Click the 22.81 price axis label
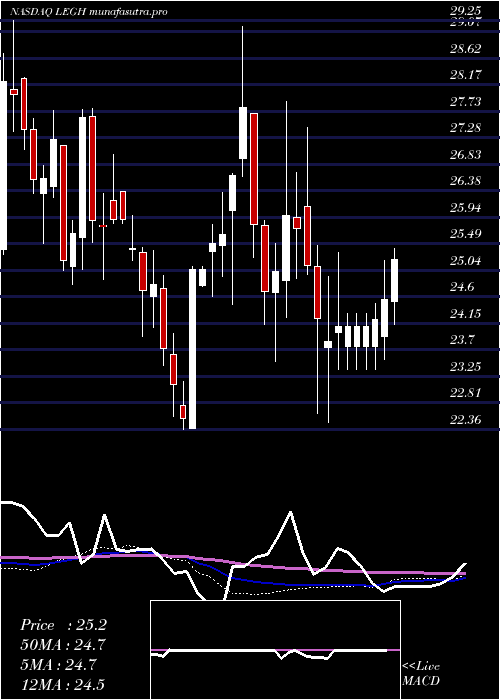The image size is (500, 700). point(465,393)
